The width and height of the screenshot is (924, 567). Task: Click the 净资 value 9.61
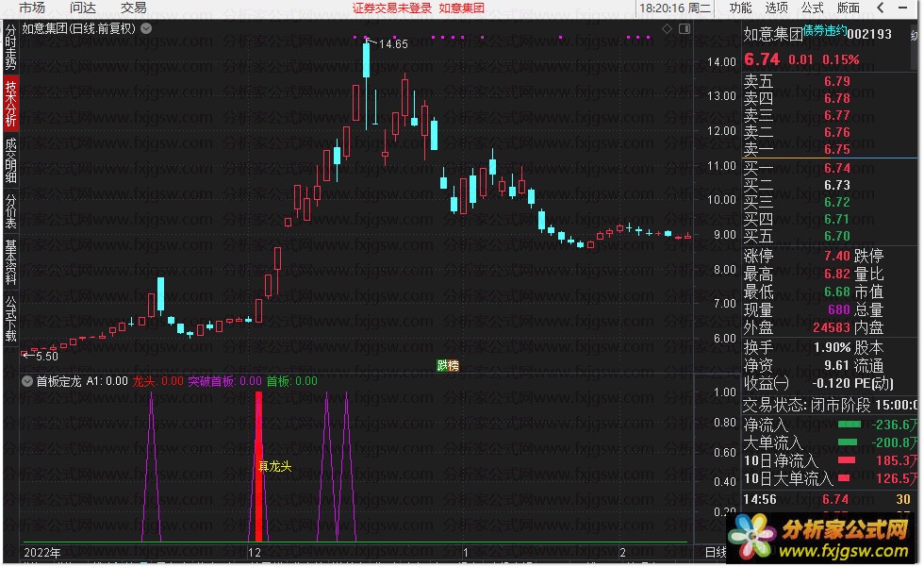pyautogui.click(x=837, y=365)
